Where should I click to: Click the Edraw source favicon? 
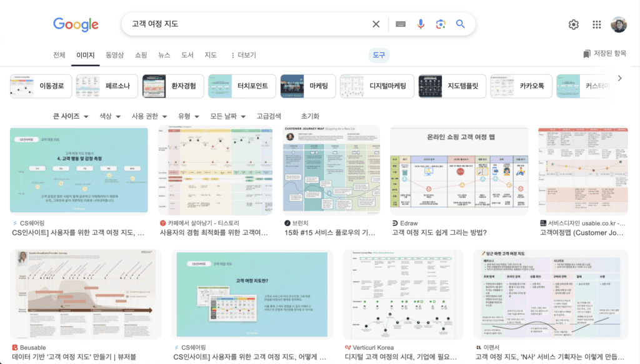pyautogui.click(x=395, y=224)
